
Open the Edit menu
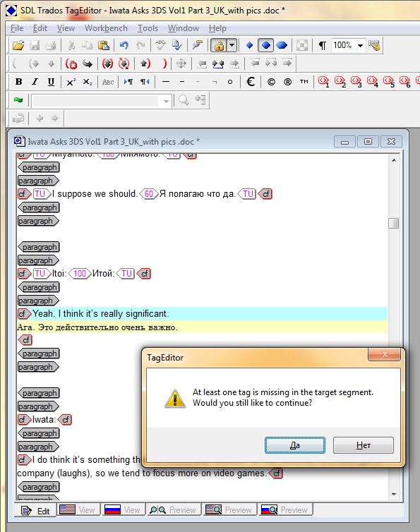click(40, 28)
